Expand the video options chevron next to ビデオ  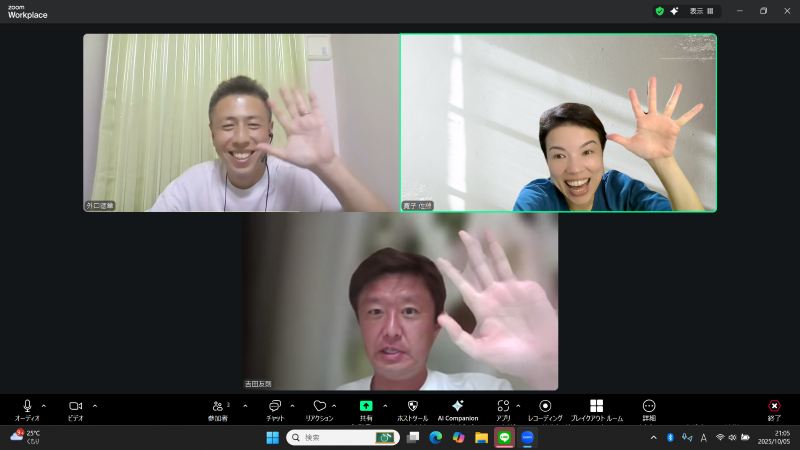tap(95, 406)
